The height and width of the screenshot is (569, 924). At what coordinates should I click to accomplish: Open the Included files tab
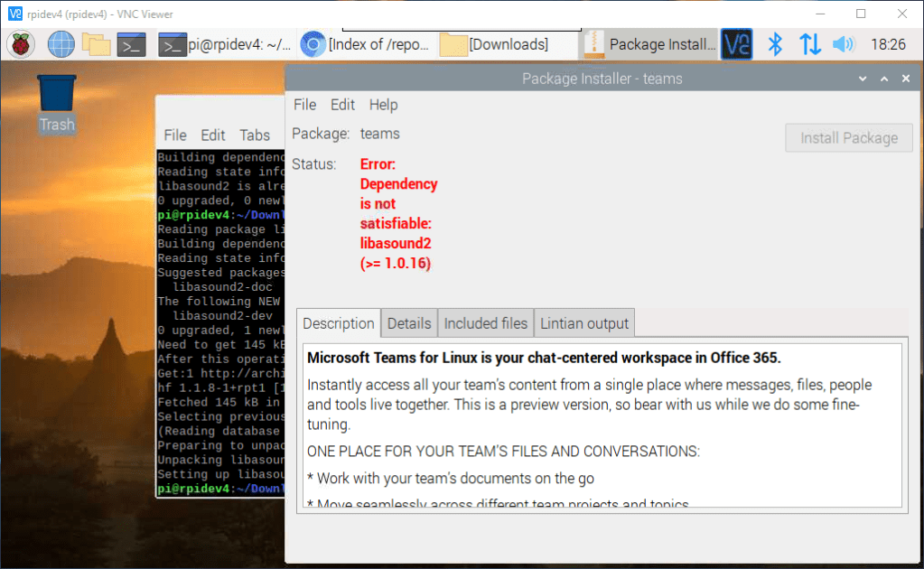(485, 322)
